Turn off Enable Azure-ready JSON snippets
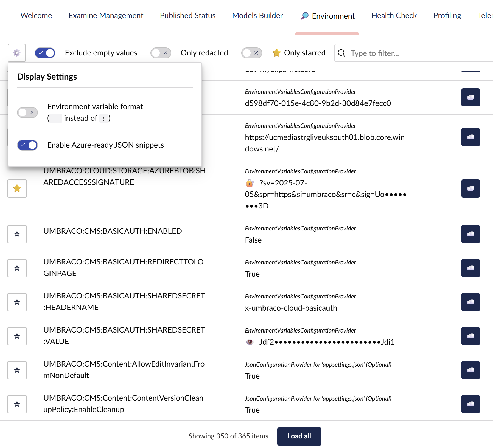493x448 pixels. point(27,145)
